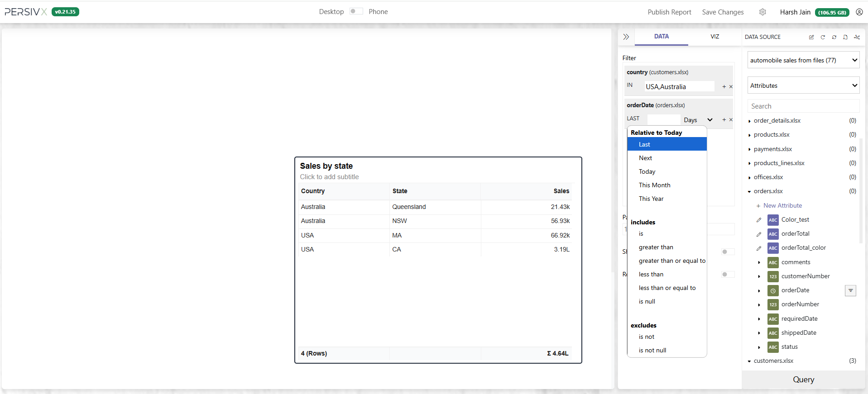Click Publish Report
The width and height of the screenshot is (868, 394).
pos(669,12)
